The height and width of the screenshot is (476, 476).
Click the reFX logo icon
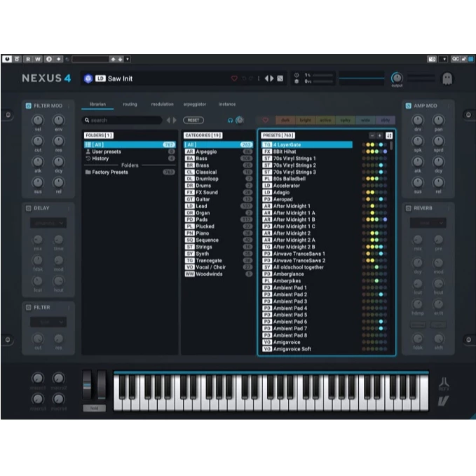point(444,384)
